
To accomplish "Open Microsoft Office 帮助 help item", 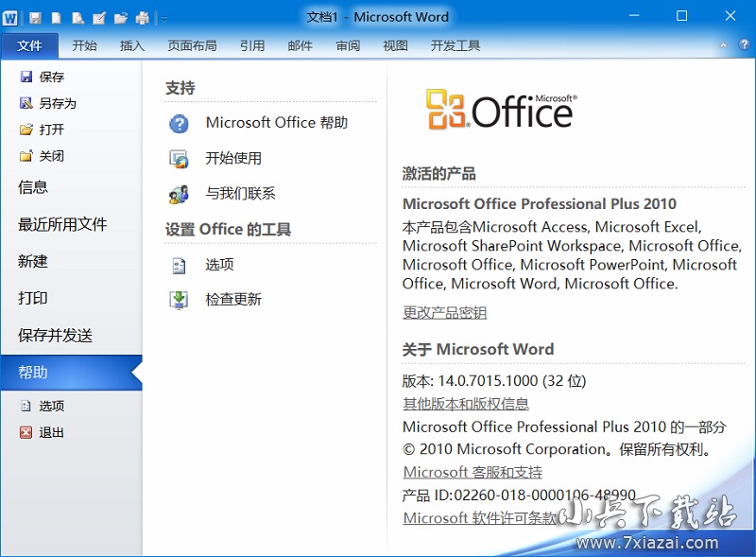I will point(276,123).
